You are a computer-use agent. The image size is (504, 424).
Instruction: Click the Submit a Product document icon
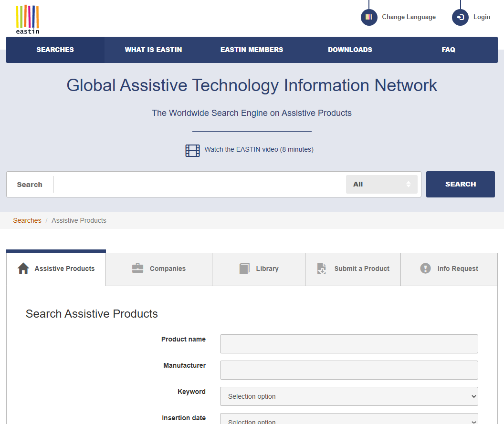(321, 268)
